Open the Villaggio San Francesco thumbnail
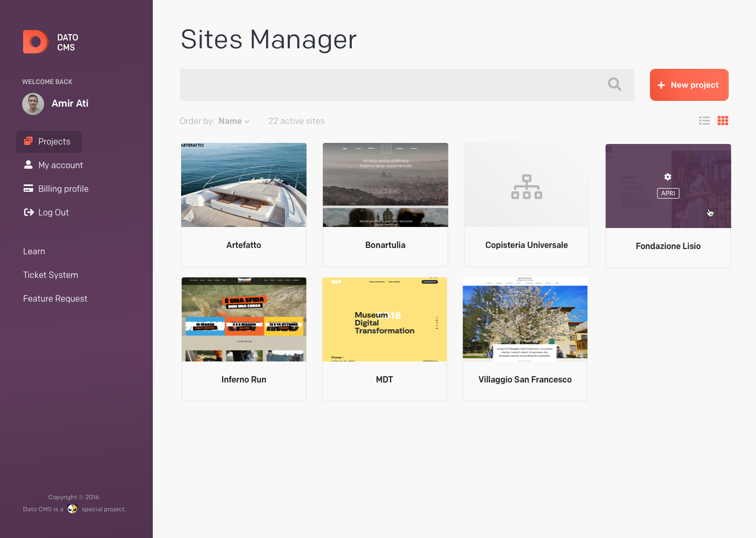The image size is (756, 538). pos(525,319)
